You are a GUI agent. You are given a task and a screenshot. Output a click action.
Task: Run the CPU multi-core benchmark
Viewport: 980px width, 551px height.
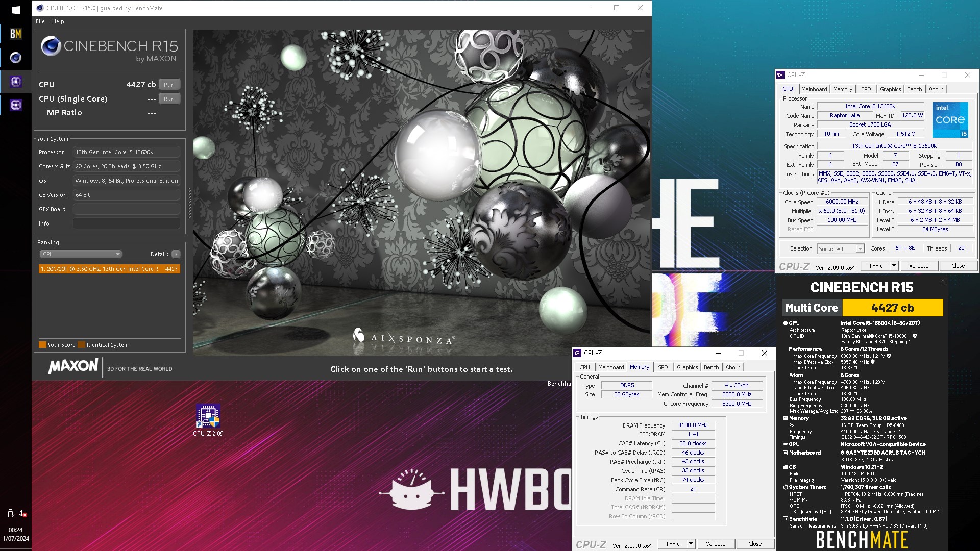(x=169, y=85)
